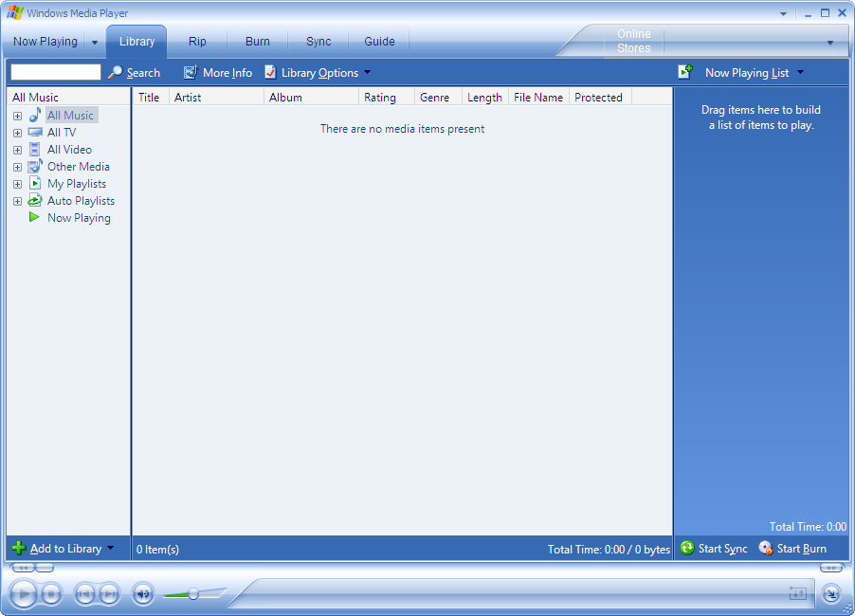
Task: Click the All TV monitor icon
Action: [x=35, y=132]
